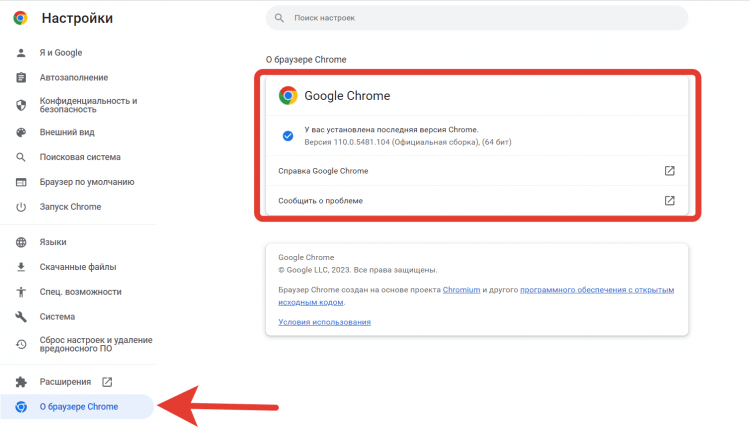Click the window icon for Браузер по умолчанию
This screenshot has width=750, height=440.
pos(21,182)
